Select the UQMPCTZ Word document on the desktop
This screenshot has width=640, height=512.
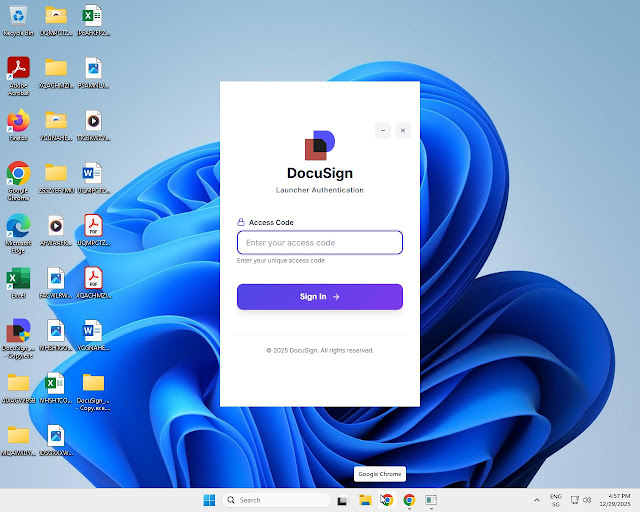click(x=93, y=178)
